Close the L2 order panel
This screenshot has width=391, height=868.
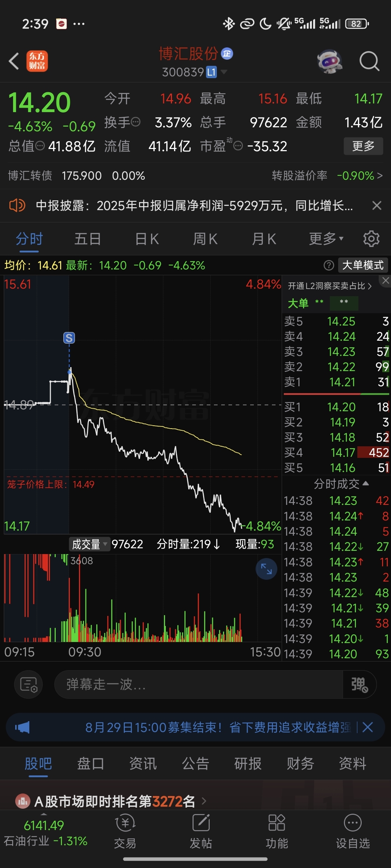tap(386, 281)
